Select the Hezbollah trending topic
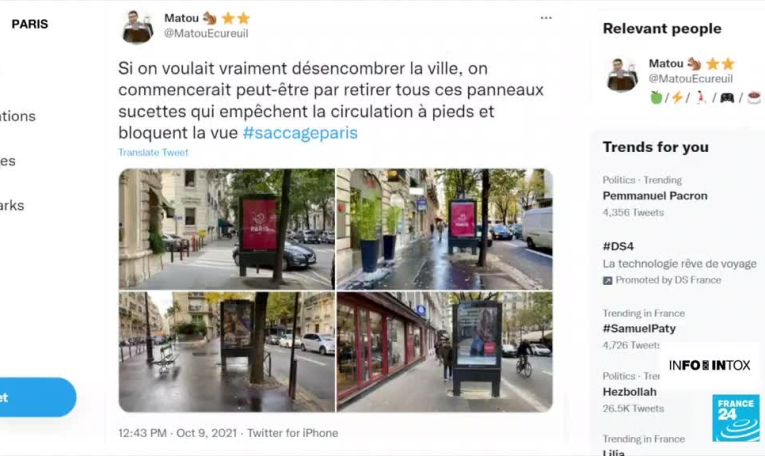 629,392
